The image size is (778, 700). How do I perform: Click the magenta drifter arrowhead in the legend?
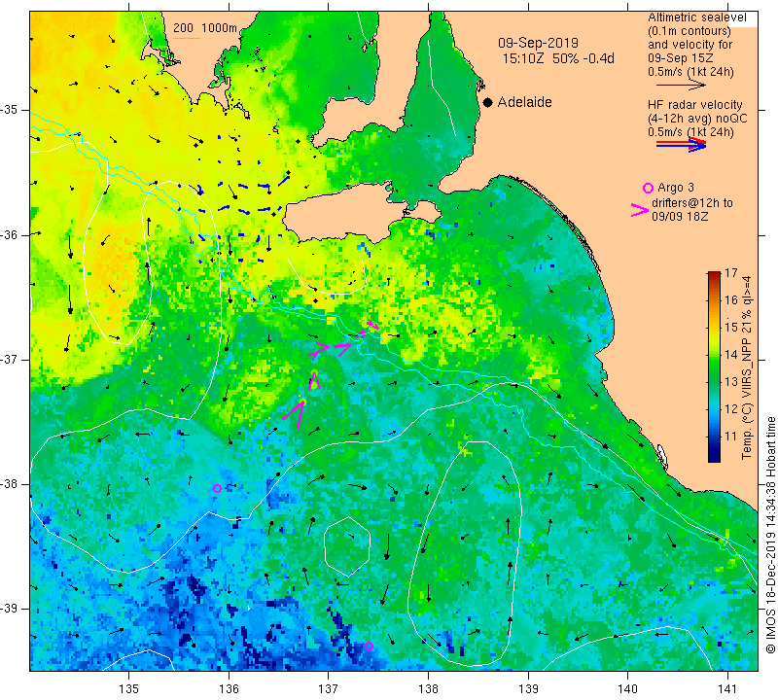[x=640, y=210]
